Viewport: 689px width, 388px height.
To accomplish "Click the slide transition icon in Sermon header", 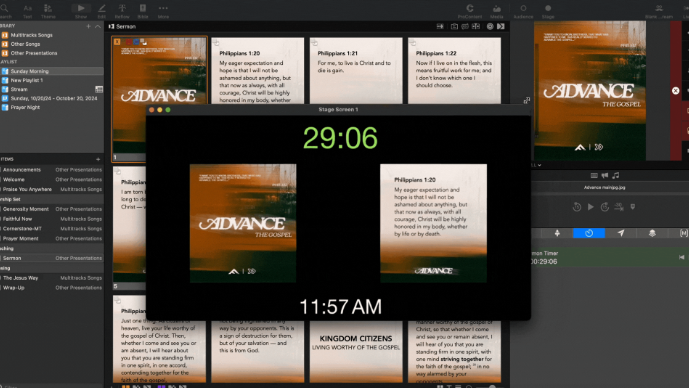I will (440, 26).
